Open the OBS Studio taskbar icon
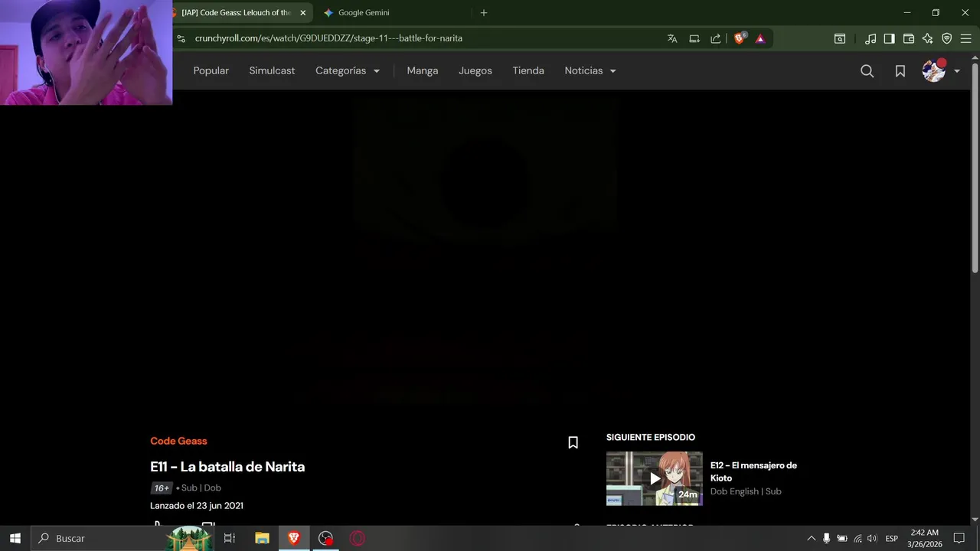This screenshot has width=980, height=551. 326,538
